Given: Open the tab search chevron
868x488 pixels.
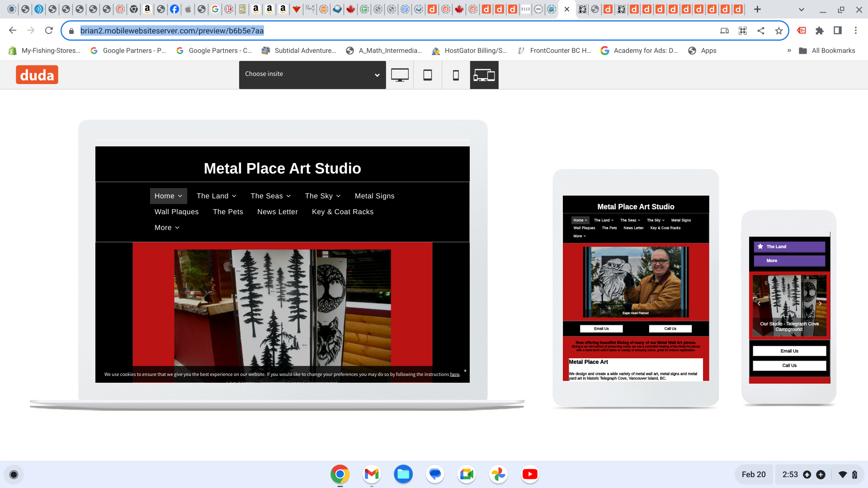Looking at the screenshot, I should tap(802, 9).
